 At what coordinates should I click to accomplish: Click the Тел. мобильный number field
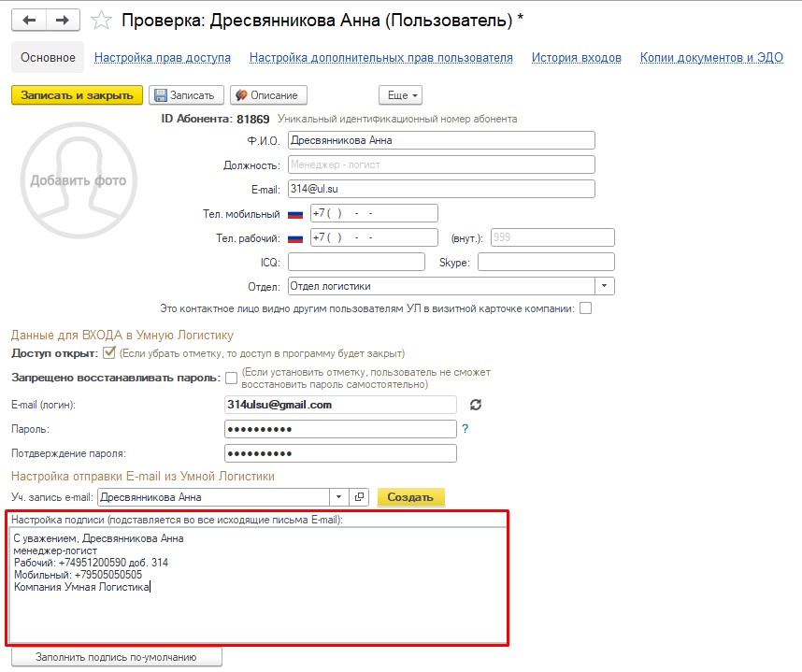[374, 213]
